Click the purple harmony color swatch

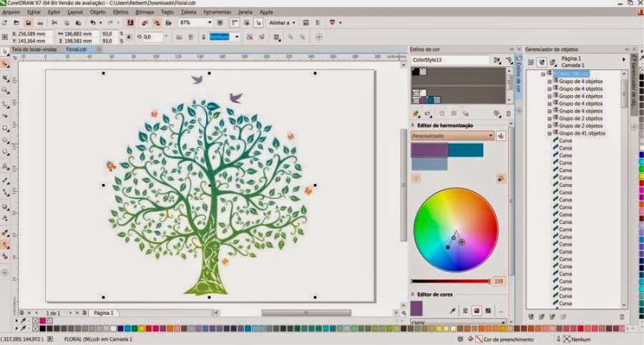[429, 150]
